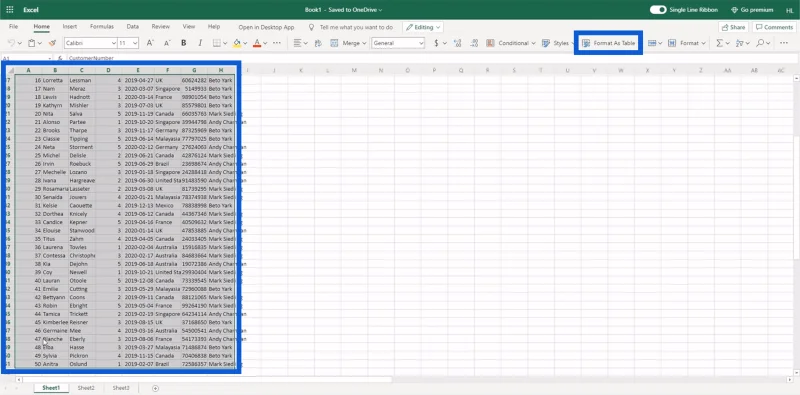Open more font options ellipsis
The image size is (800, 395).
coord(277,43)
